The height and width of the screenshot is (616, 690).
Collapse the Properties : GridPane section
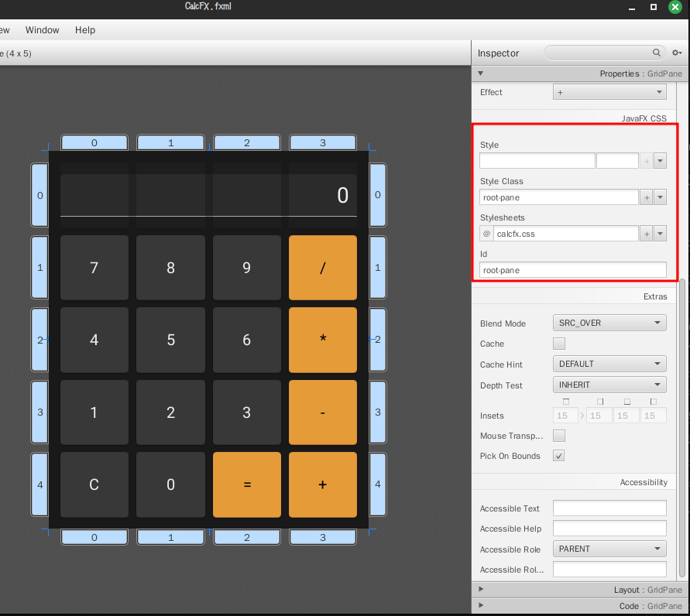click(481, 74)
